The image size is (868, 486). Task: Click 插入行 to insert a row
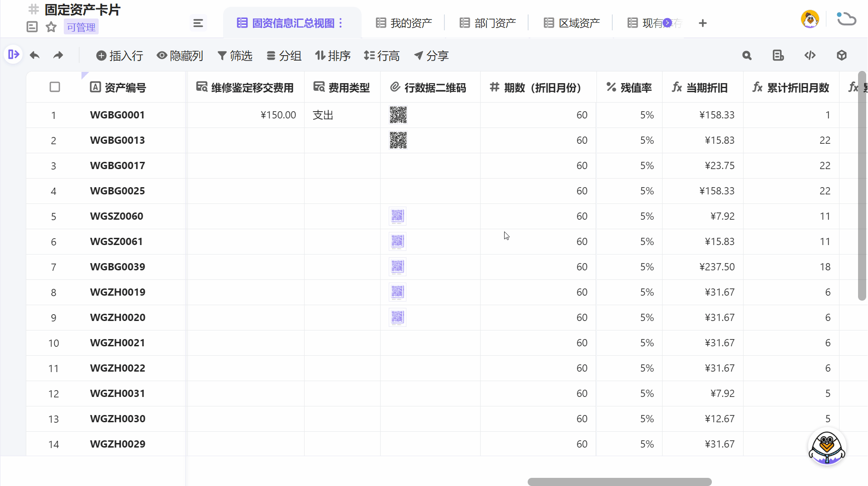pos(119,56)
